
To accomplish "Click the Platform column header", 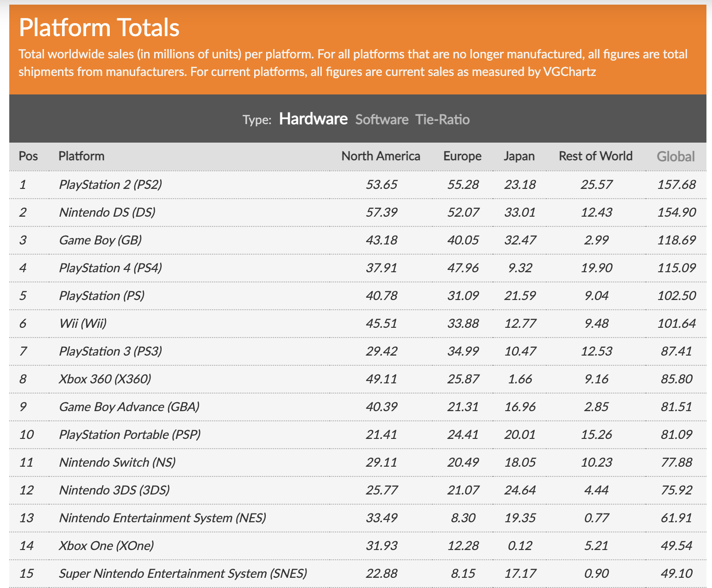I will coord(81,156).
